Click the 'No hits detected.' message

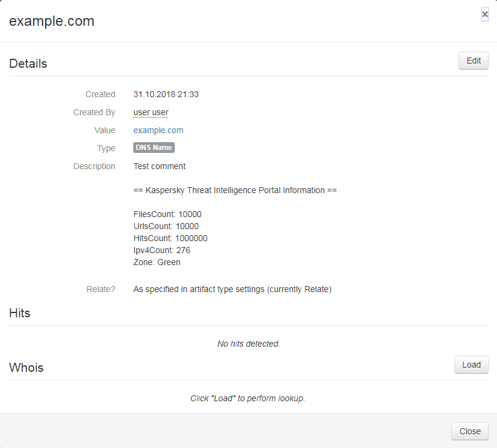(248, 344)
